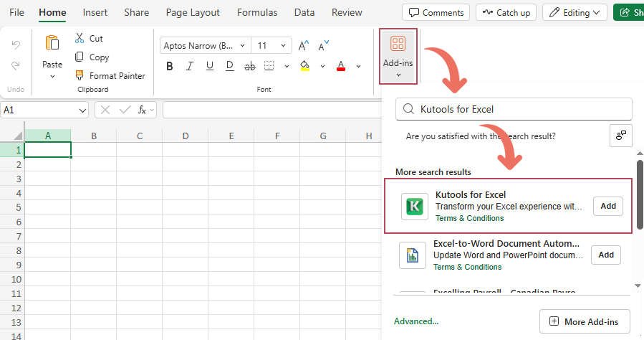Open font color dropdown arrow
Viewport: 644px width, 340px height.
click(359, 66)
